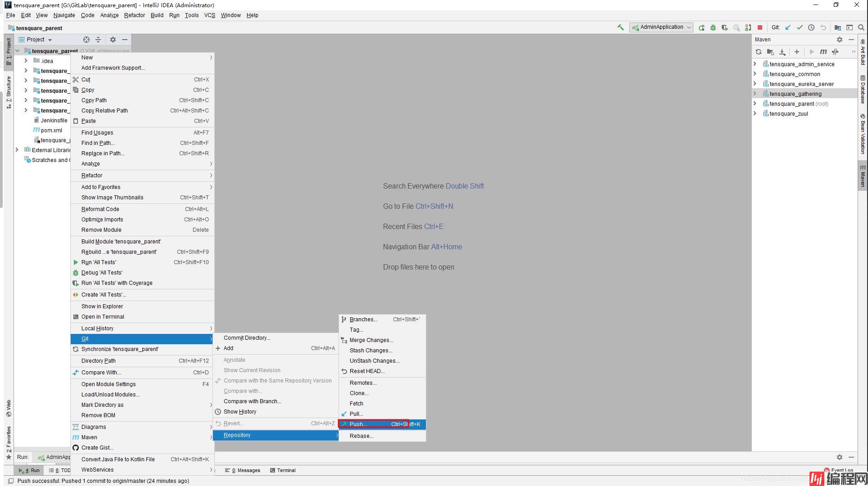Open the Refactor menu in menu bar
Viewport: 868px width, 486px height.
coord(134,15)
